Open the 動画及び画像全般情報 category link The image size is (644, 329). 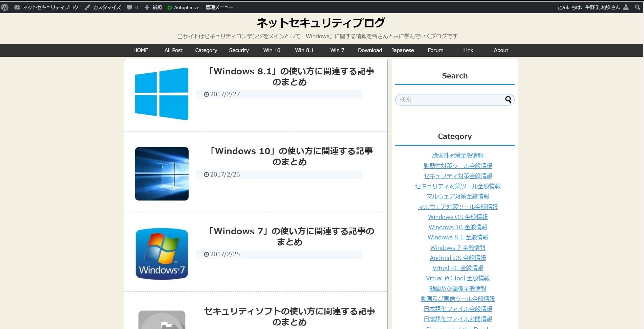(x=458, y=288)
